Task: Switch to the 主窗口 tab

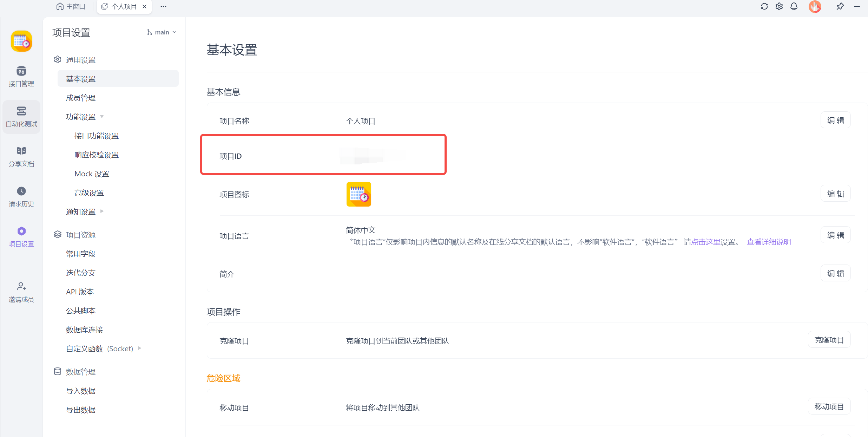Action: [71, 6]
